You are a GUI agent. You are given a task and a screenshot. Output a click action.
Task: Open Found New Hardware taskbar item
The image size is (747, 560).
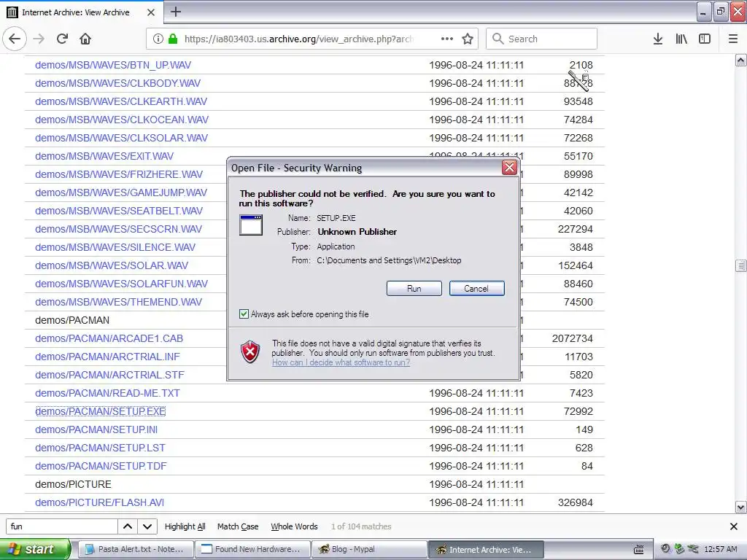[252, 549]
